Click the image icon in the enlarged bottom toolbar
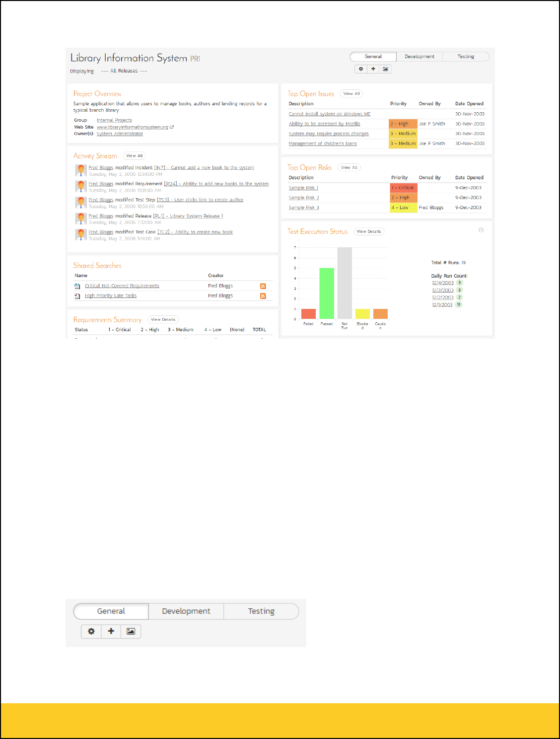The width and height of the screenshot is (560, 739). (131, 631)
